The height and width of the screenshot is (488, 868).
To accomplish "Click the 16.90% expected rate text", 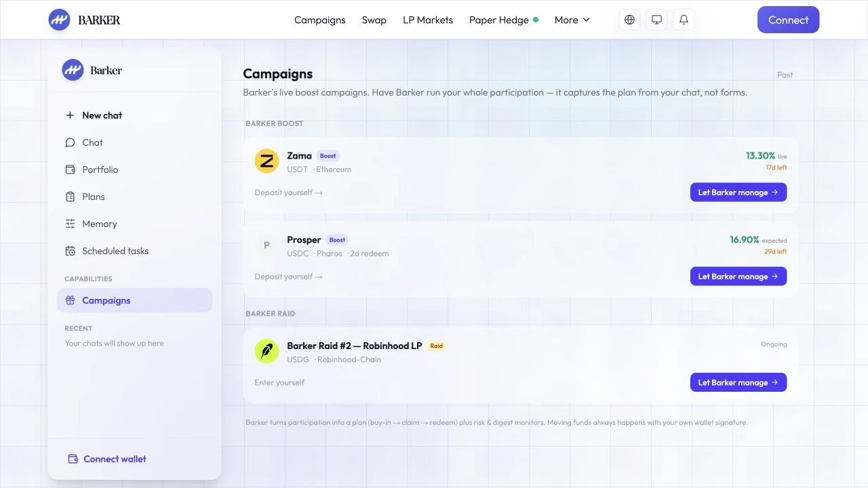I will (x=758, y=240).
